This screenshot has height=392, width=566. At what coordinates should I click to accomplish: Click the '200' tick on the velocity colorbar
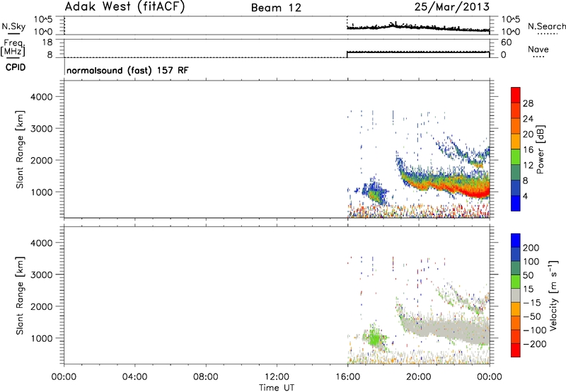coord(531,248)
